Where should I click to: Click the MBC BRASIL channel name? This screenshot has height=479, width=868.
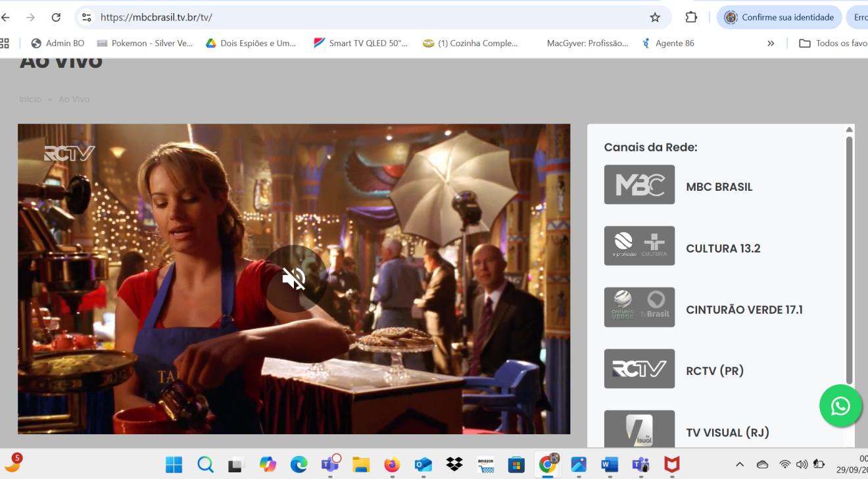coord(719,187)
